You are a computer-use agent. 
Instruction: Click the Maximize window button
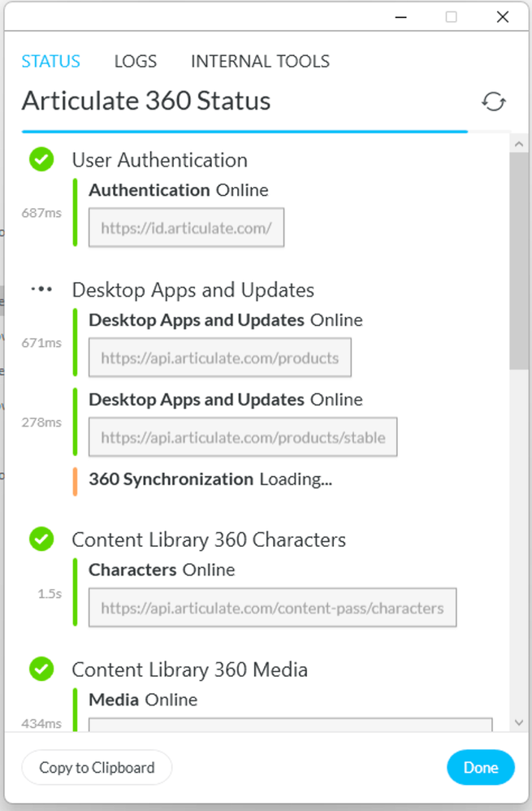click(x=452, y=17)
